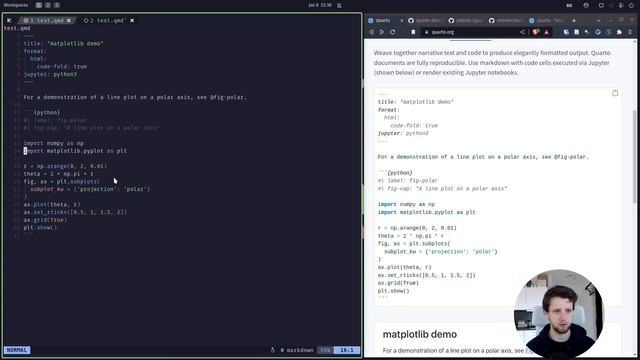The image size is (640, 360).
Task: Click the microphone icon in system tray
Action: [x=621, y=5]
